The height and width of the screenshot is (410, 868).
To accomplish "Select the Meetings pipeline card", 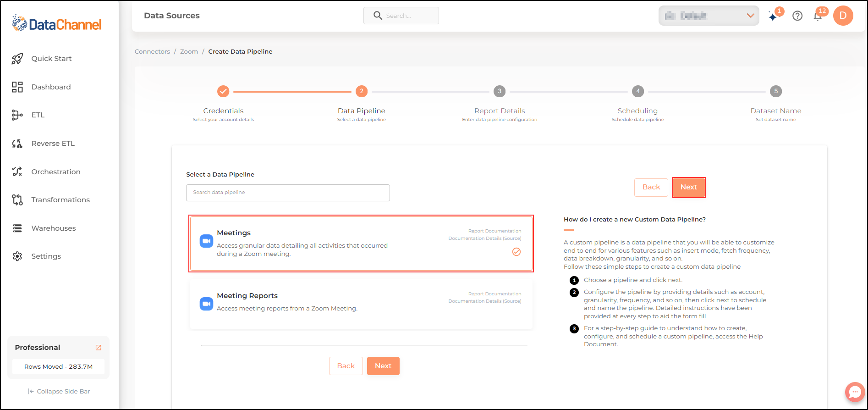I will [x=361, y=244].
